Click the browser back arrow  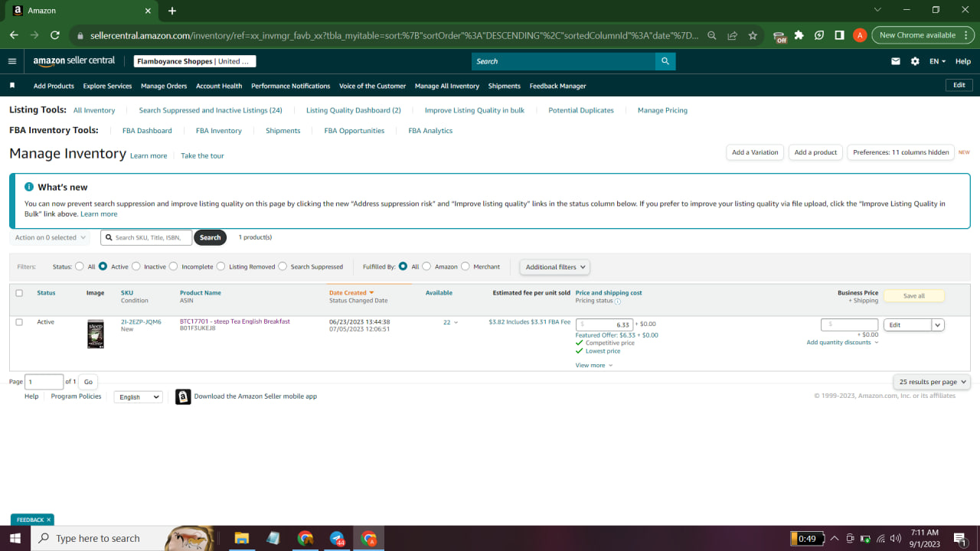pos(14,35)
